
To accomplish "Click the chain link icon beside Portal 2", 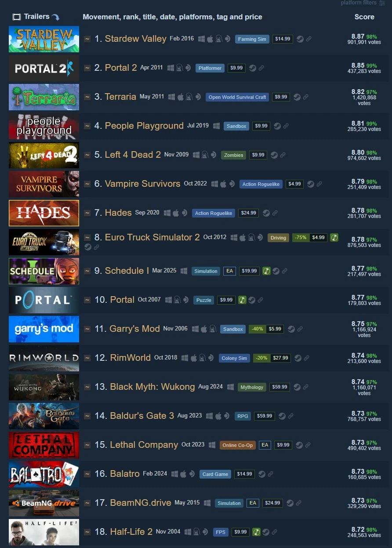I will 261,68.
